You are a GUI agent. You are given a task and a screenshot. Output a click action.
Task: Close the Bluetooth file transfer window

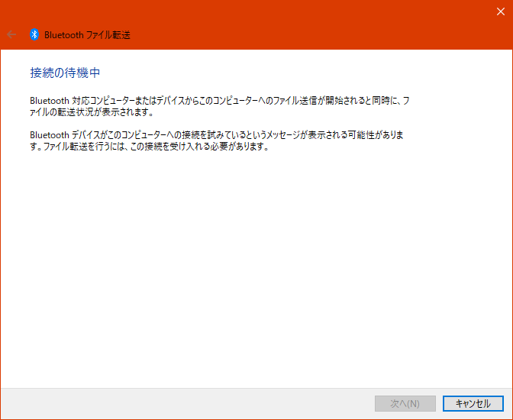coord(498,10)
